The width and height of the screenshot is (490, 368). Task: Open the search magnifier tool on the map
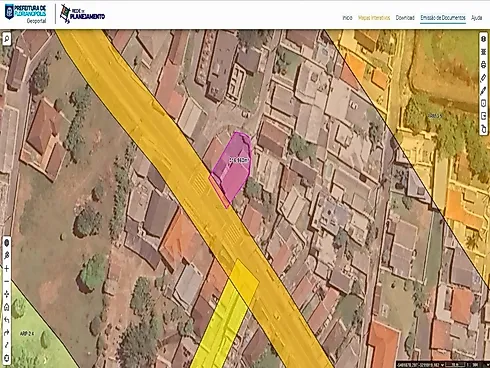(x=6, y=39)
